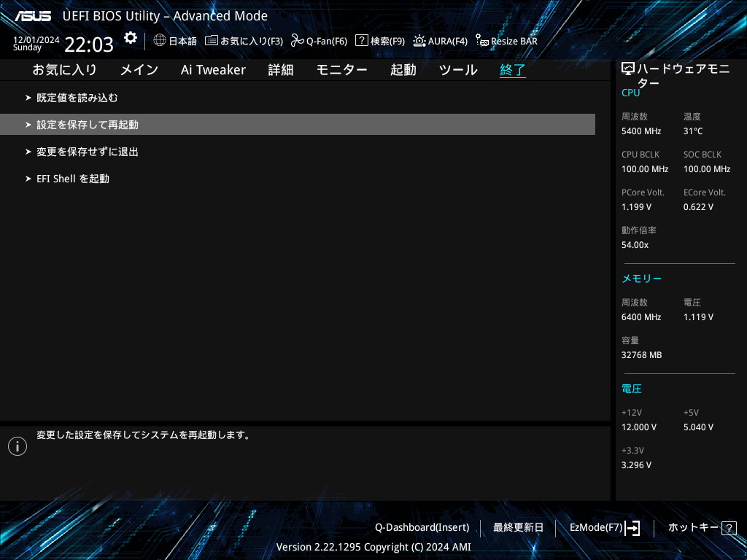The height and width of the screenshot is (560, 747).
Task: Click the 12/01/2024 date
Action: click(x=36, y=40)
